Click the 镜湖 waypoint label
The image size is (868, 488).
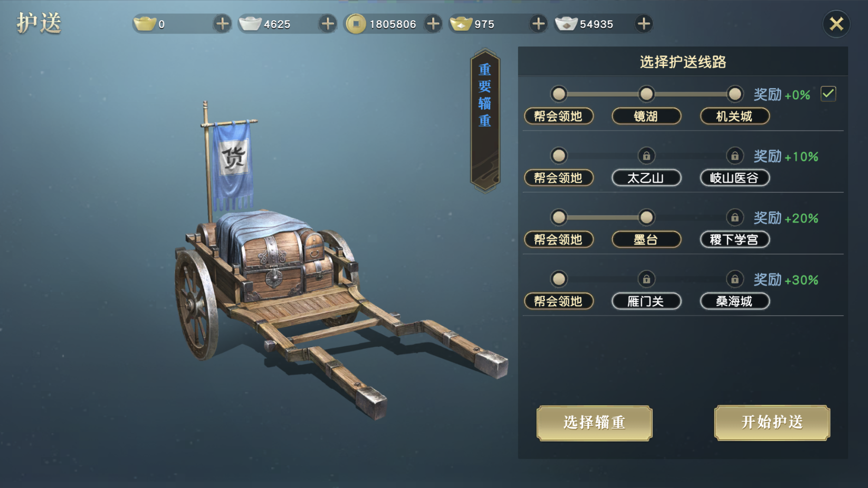pos(646,116)
